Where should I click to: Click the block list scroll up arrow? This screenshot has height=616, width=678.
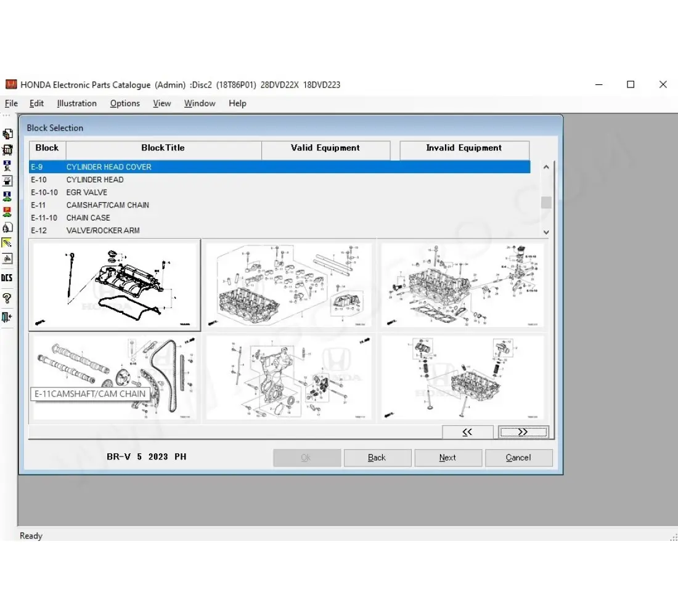click(546, 168)
